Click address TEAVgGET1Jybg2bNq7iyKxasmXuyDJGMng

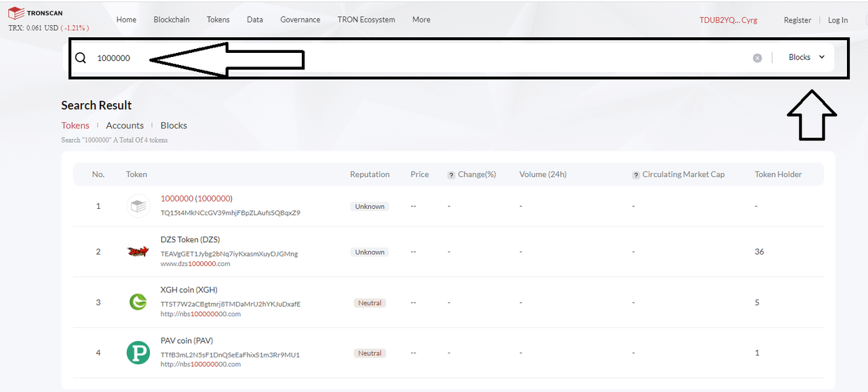[229, 254]
